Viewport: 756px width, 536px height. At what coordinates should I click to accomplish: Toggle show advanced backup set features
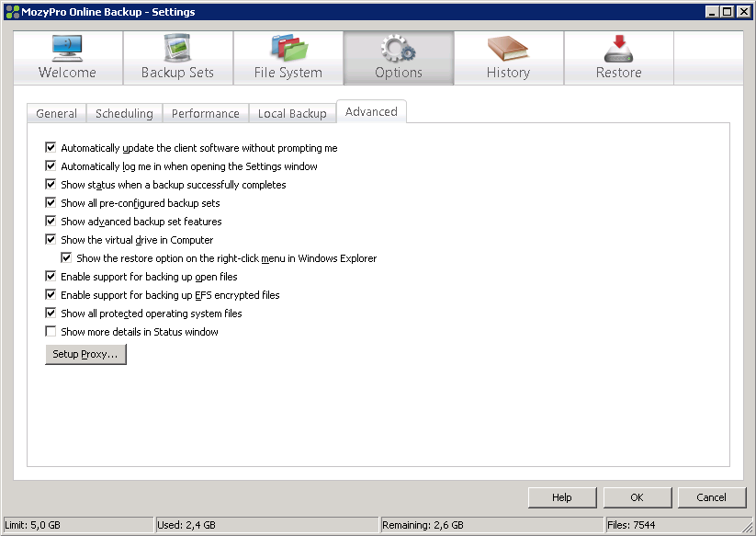51,221
